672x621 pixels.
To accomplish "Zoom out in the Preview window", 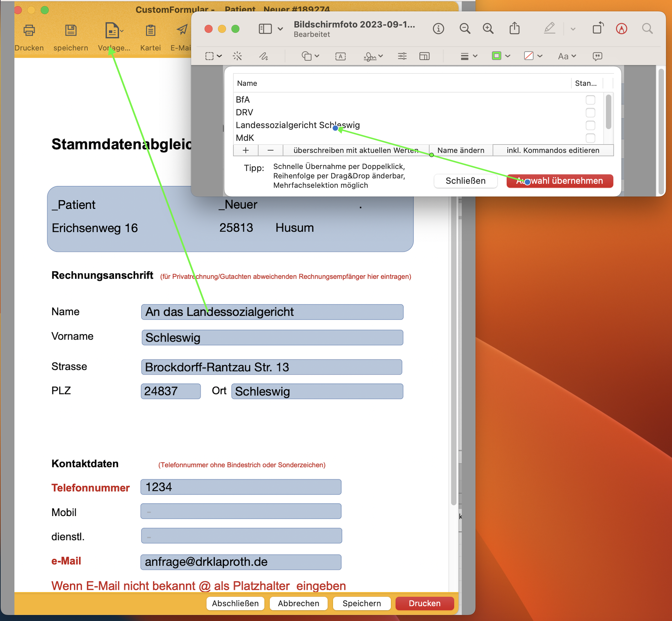I will point(465,29).
